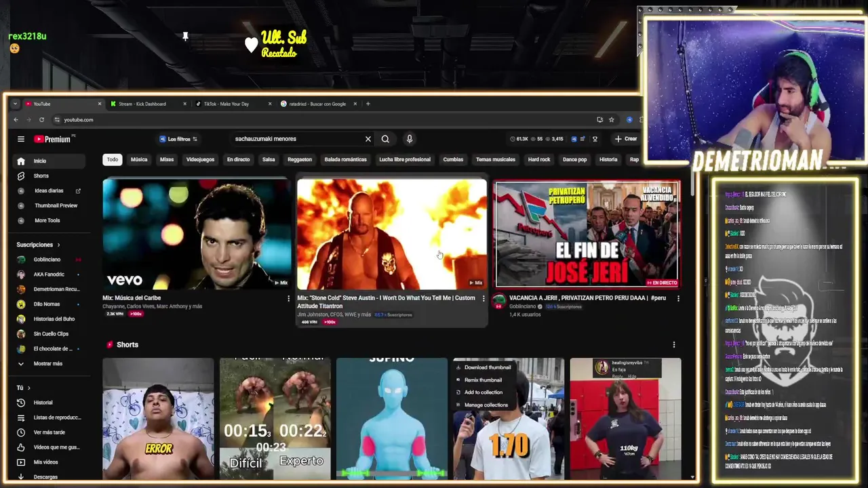Screen dimensions: 868x488
Task: Select the En directo filter chip
Action: (x=238, y=159)
